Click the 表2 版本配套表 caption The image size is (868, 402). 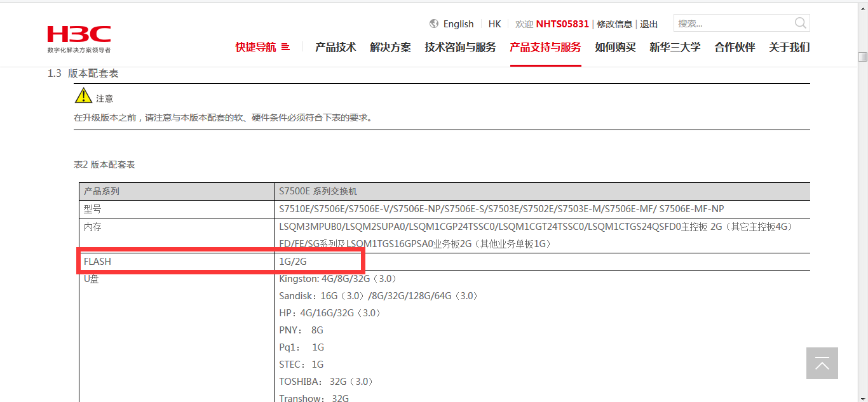[104, 164]
